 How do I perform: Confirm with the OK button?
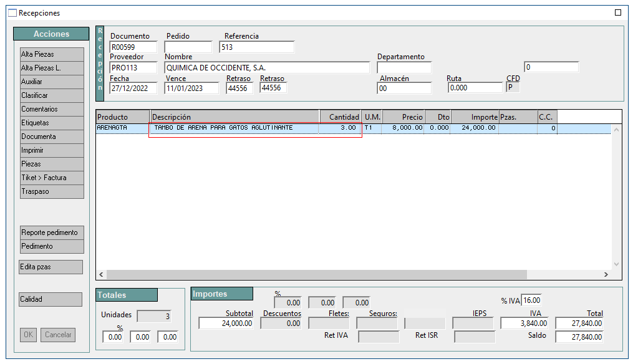click(x=28, y=335)
